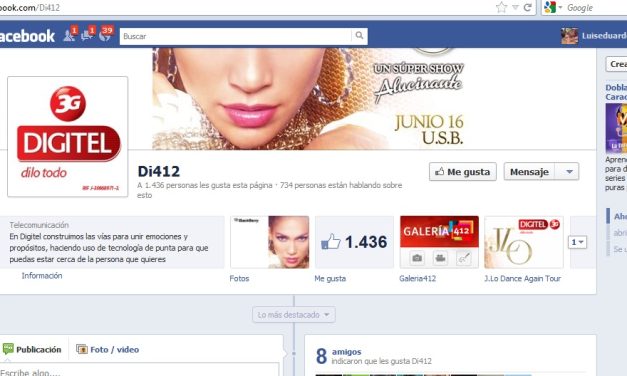The width and height of the screenshot is (627, 376).
Task: Click the search magnifier icon
Action: pos(359,35)
